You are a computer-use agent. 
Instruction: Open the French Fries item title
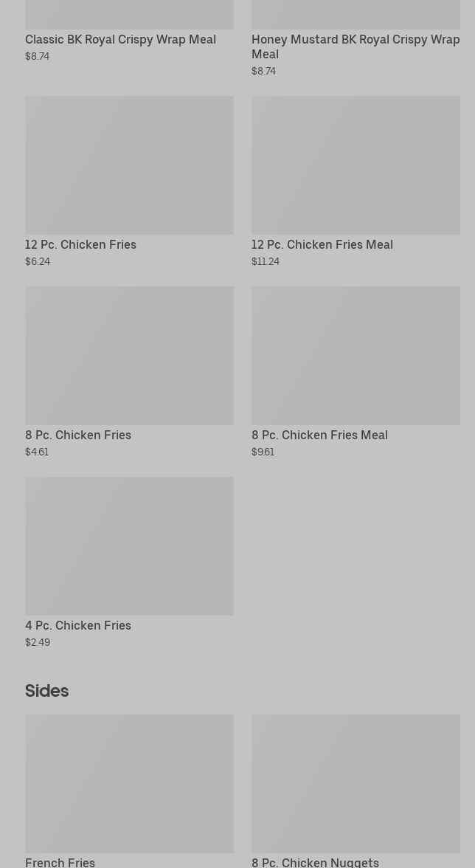coord(60,862)
